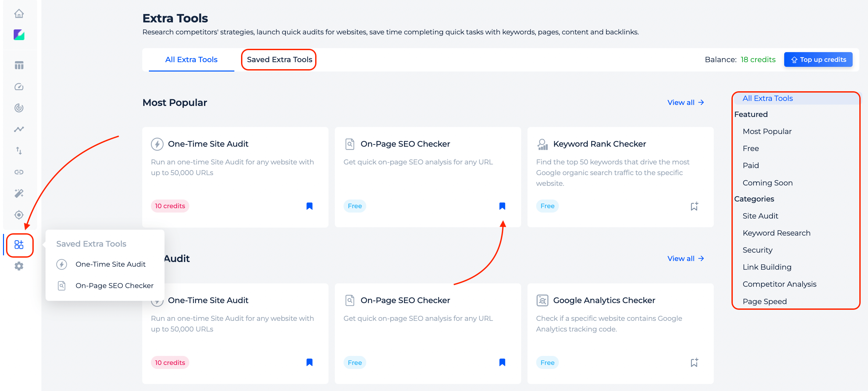Expand the Page Speed category

tap(765, 301)
